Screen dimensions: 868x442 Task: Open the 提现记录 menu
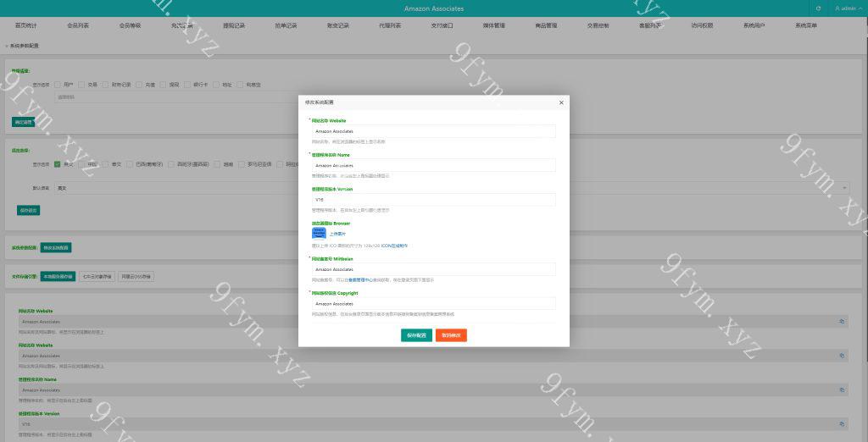coord(234,25)
